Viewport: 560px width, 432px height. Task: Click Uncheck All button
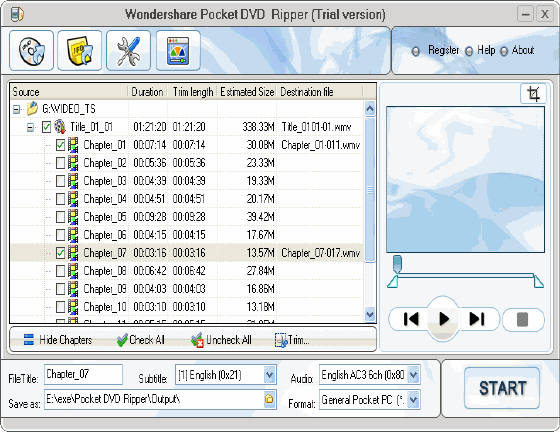pos(221,340)
